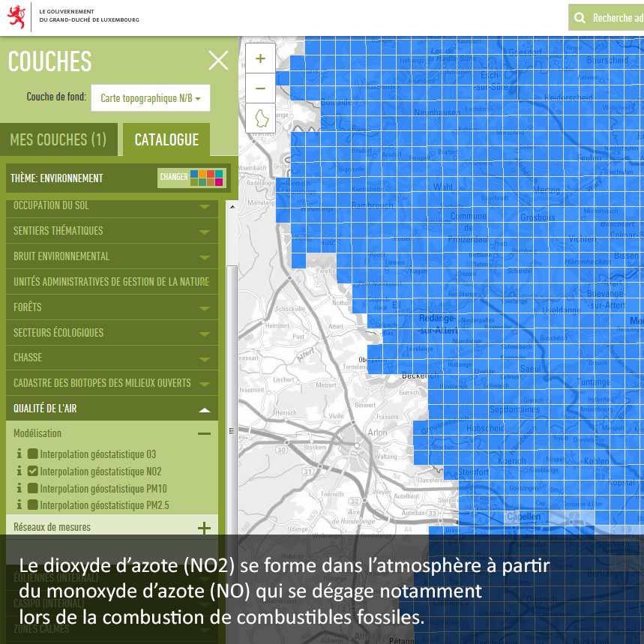Collapse the Qualité de l'air section
Viewport: 644px width, 644px height.
pos(203,409)
